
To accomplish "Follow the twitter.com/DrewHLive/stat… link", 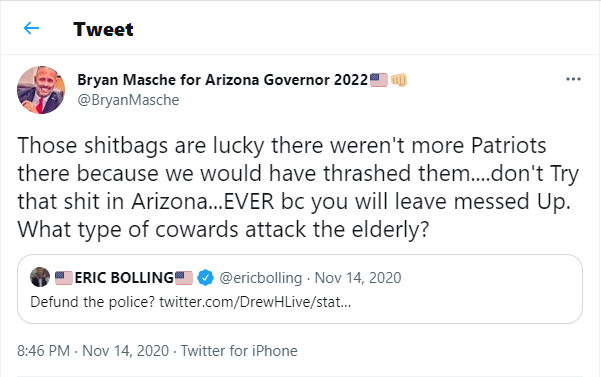I will point(255,302).
